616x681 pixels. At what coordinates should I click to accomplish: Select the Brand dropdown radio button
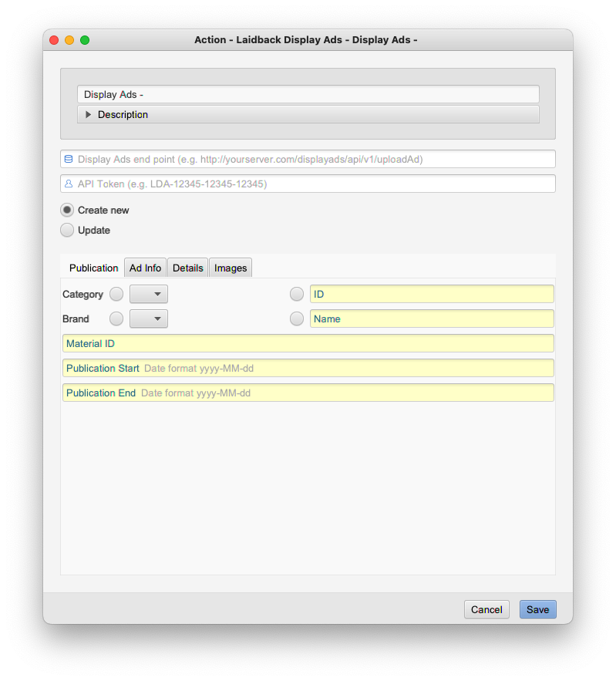[116, 319]
